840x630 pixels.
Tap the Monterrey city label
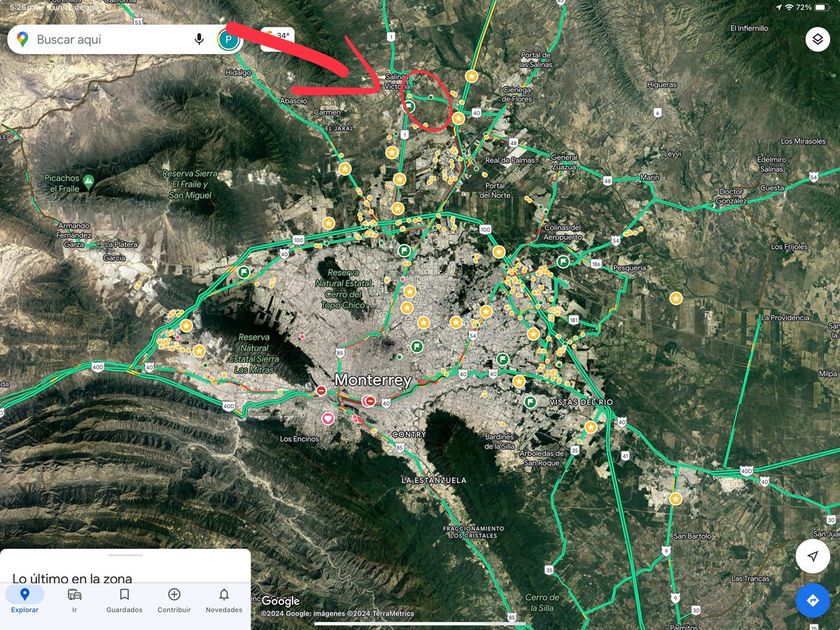point(373,381)
